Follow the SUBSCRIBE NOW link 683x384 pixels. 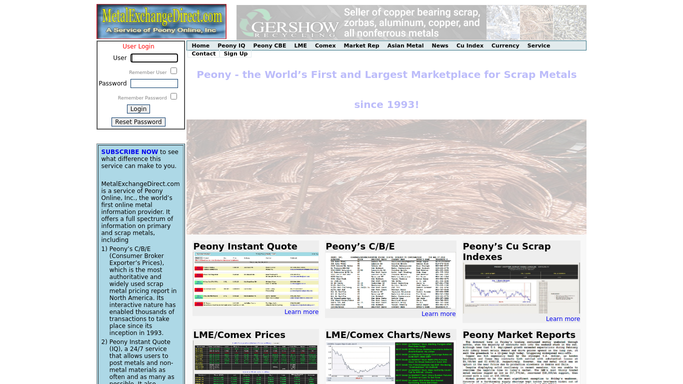pyautogui.click(x=129, y=152)
